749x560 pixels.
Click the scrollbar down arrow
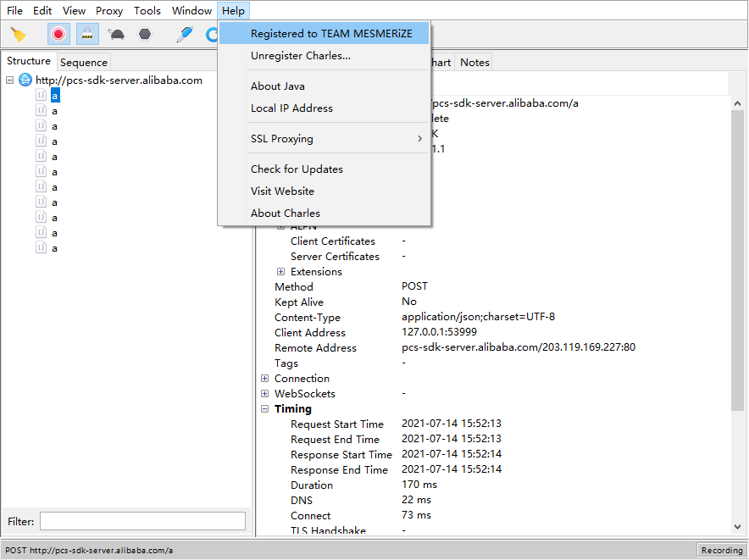pos(737,527)
